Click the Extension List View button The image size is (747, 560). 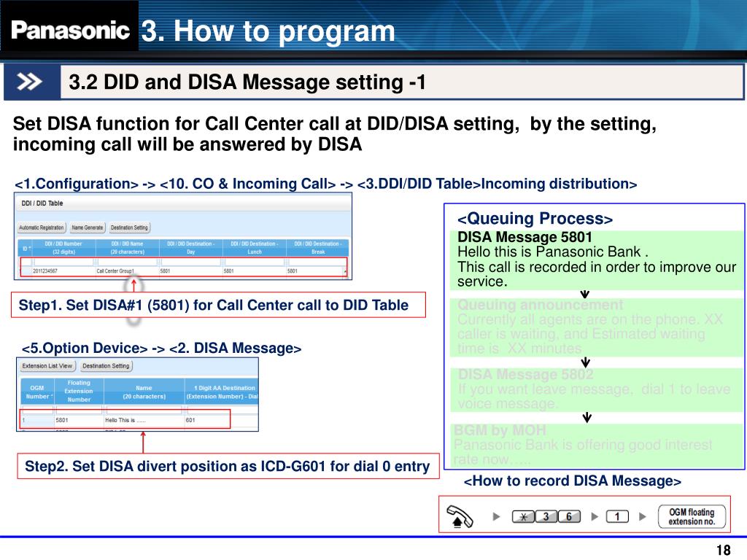tap(47, 366)
